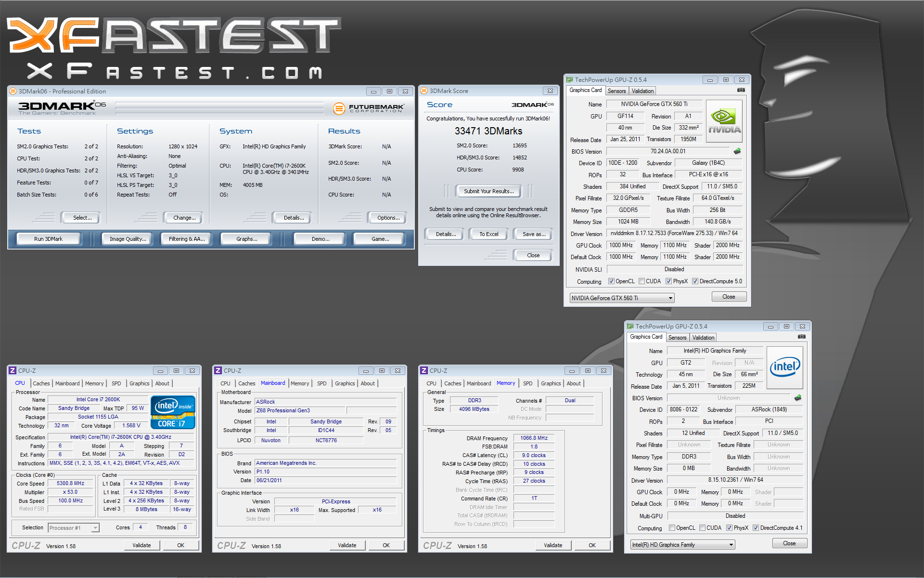The height and width of the screenshot is (578, 924).
Task: Click the Intel Core i7 badge in CPU-Z
Action: [x=173, y=412]
